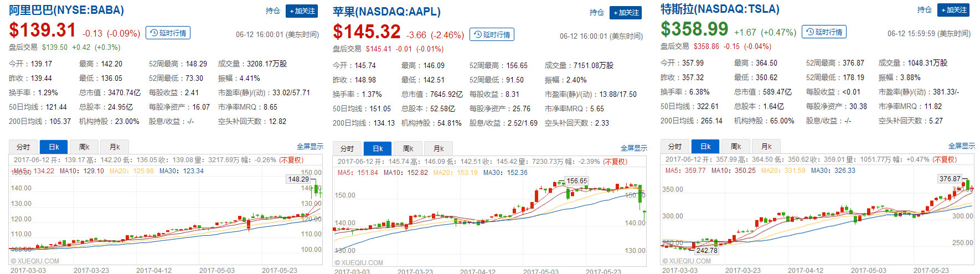Click AAPL change -3.66 (-2.46%)
The image size is (980, 274).
coord(435,35)
